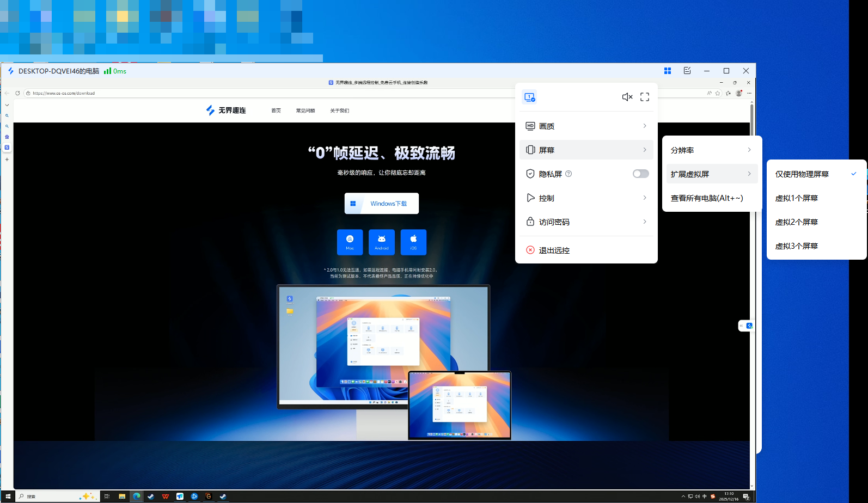Click the favorites star in remote address bar

[718, 93]
